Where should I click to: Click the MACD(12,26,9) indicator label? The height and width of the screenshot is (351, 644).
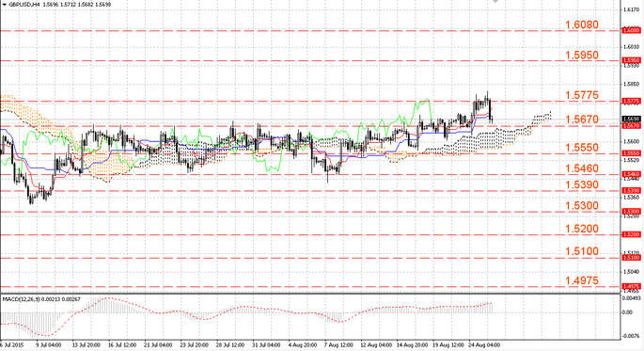click(23, 299)
